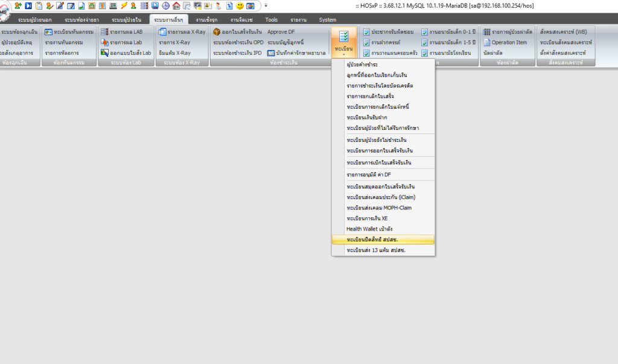Click the clock icon in quick toolbar
This screenshot has height=364, width=618.
click(x=166, y=5)
